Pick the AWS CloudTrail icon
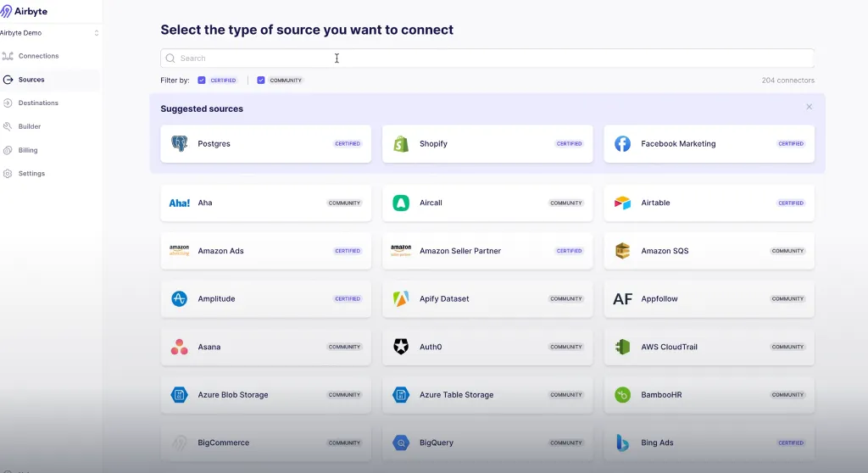The height and width of the screenshot is (473, 868). [622, 347]
